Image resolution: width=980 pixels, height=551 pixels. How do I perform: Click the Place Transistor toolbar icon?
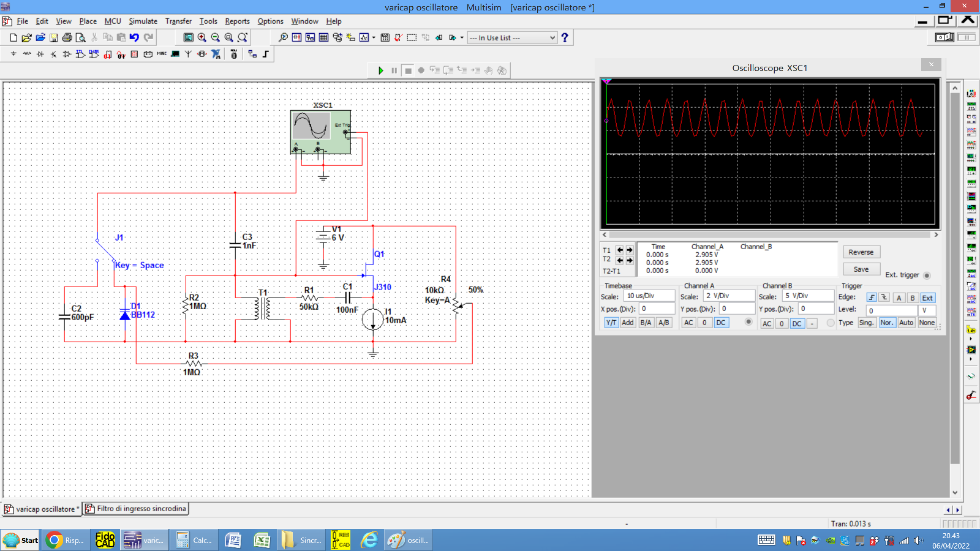[x=53, y=54]
